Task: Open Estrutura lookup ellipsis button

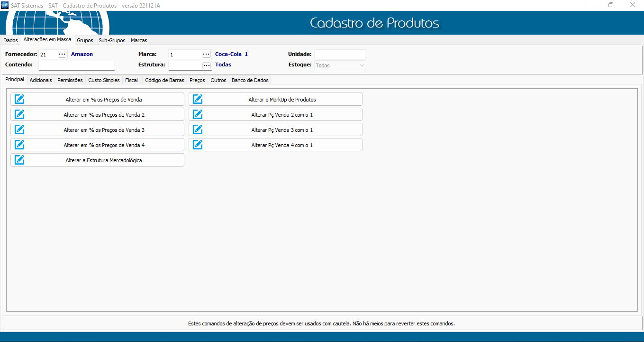Action: [x=206, y=65]
